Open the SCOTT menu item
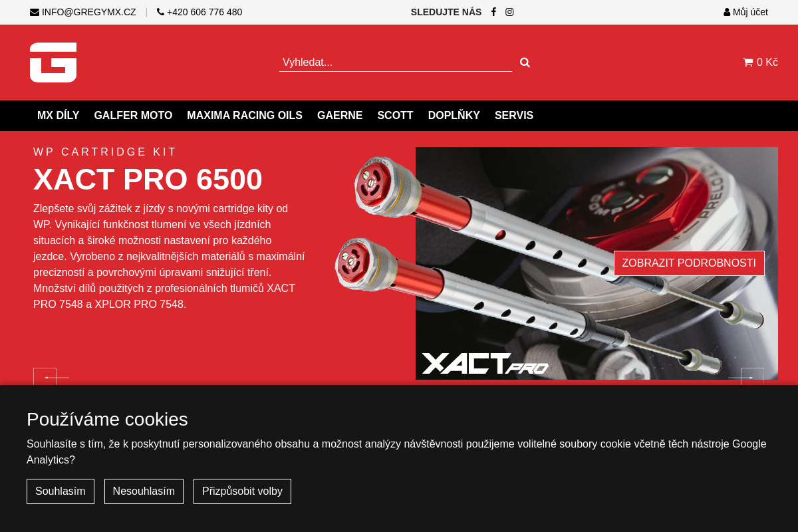The width and height of the screenshot is (798, 532). coord(395,116)
